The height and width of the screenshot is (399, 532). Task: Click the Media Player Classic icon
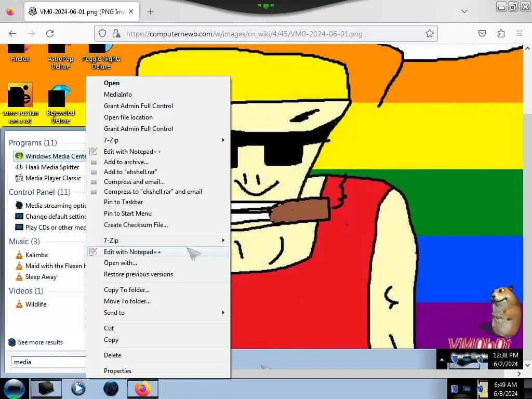tap(19, 178)
